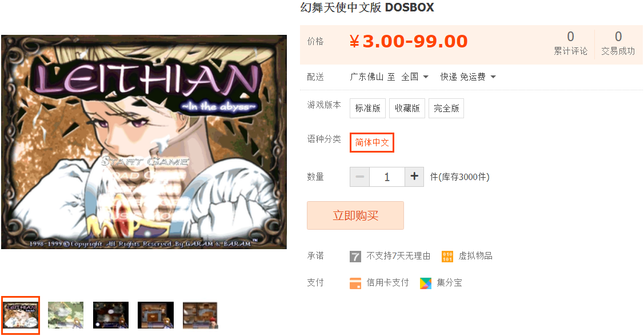The height and width of the screenshot is (336, 644).
Task: Select the 标准版 game version option
Action: [367, 108]
